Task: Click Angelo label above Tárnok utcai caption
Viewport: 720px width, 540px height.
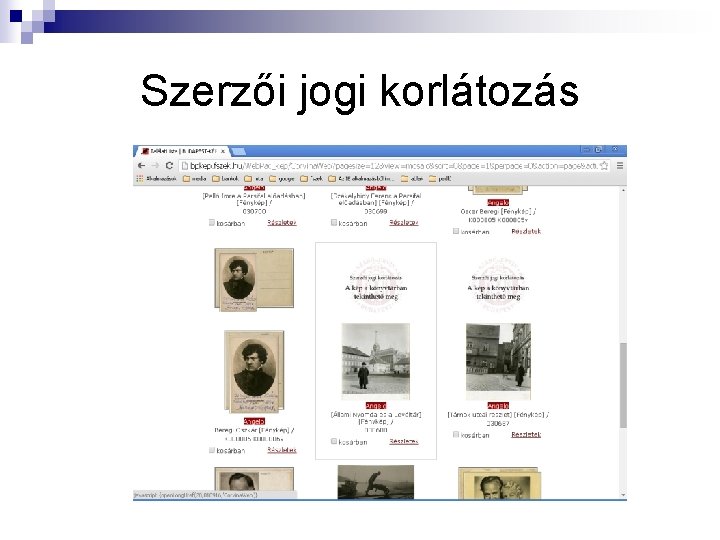Action: tap(498, 405)
